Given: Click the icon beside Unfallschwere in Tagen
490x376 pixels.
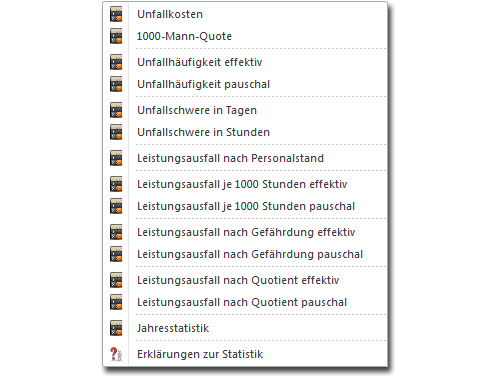Looking at the screenshot, I should click(116, 110).
